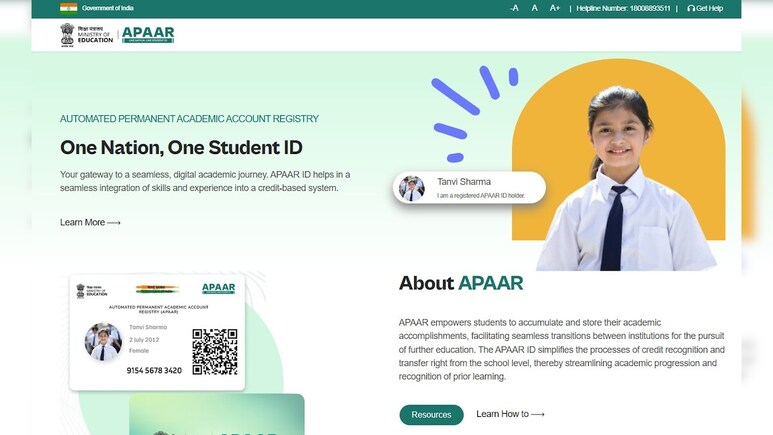The width and height of the screenshot is (773, 435).
Task: Click the APAAR ID number 9154 5678 3420
Action: [x=154, y=370]
